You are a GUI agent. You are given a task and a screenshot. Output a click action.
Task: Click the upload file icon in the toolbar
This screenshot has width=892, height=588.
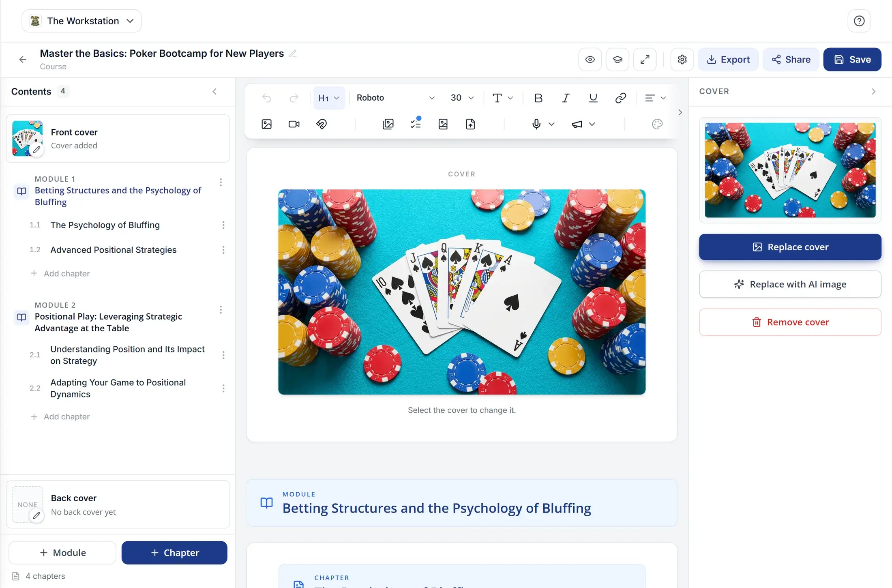click(470, 124)
